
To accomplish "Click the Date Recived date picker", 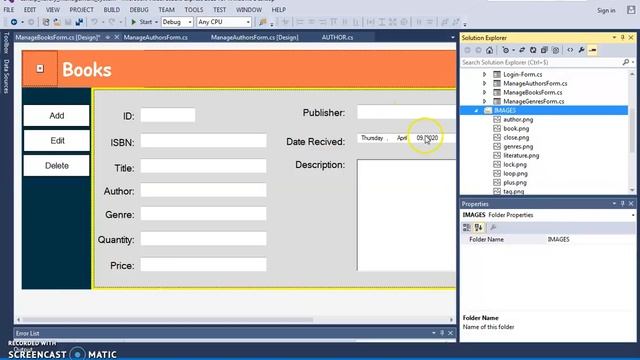I will click(406, 138).
